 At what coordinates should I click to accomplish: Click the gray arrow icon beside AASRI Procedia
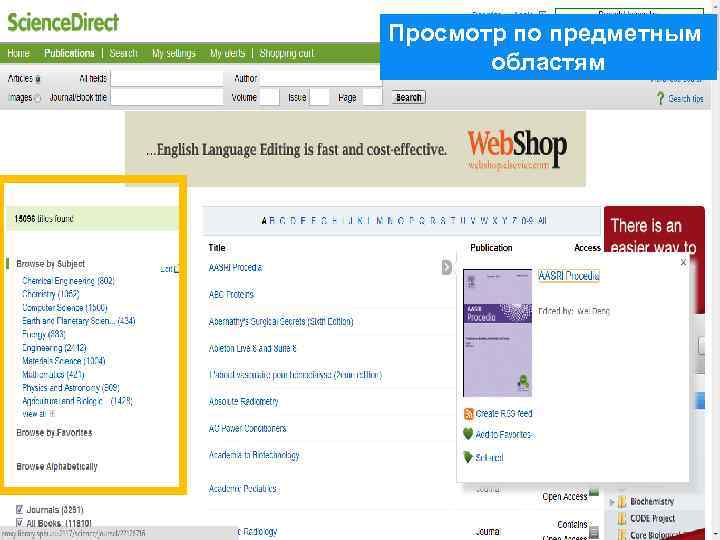pyautogui.click(x=447, y=267)
